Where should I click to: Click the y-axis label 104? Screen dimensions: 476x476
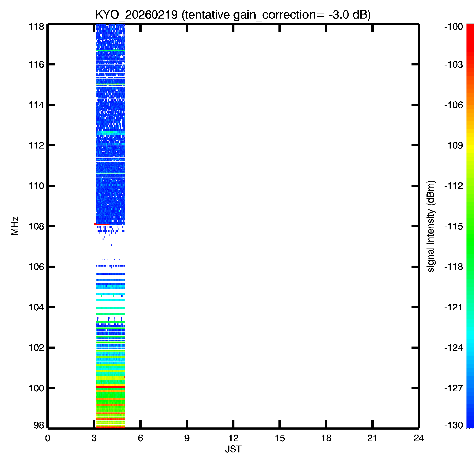coord(36,307)
